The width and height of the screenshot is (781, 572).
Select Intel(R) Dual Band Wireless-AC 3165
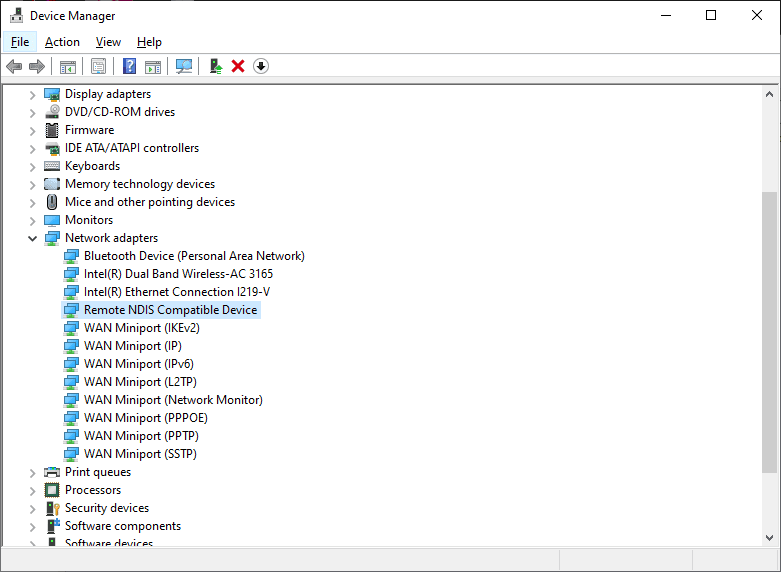click(x=178, y=274)
